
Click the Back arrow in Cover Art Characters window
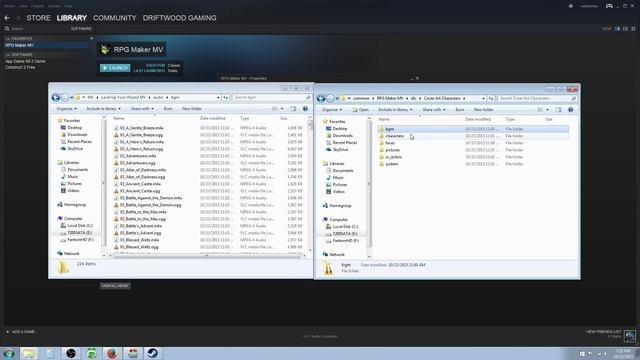pyautogui.click(x=321, y=98)
